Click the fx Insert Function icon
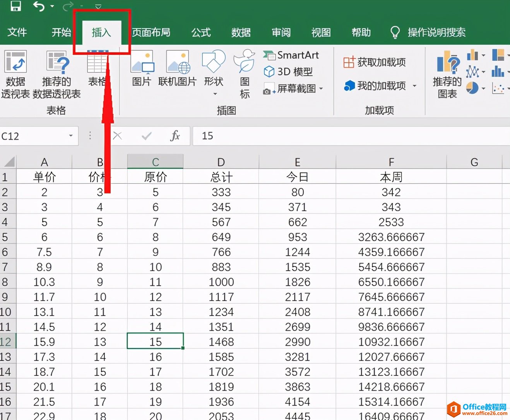The height and width of the screenshot is (420, 510). [175, 136]
